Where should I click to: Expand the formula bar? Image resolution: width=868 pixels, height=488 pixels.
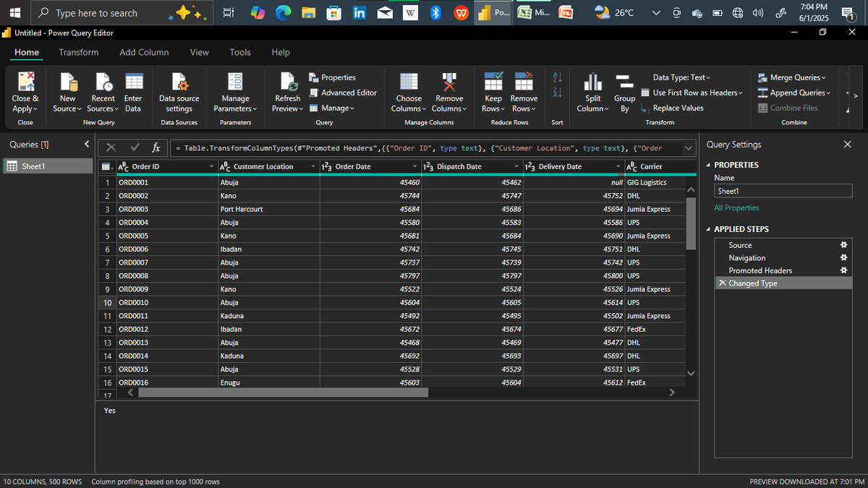(687, 147)
